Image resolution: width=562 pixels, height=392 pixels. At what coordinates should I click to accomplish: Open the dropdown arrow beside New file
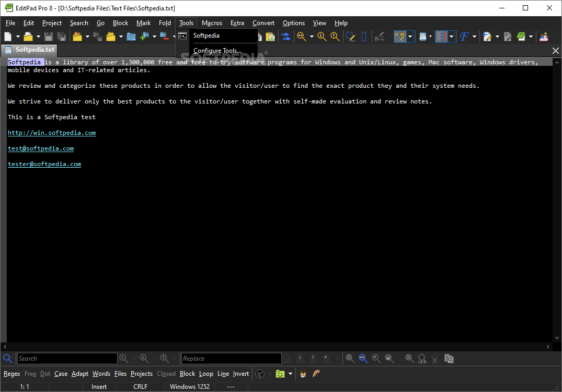[18, 37]
